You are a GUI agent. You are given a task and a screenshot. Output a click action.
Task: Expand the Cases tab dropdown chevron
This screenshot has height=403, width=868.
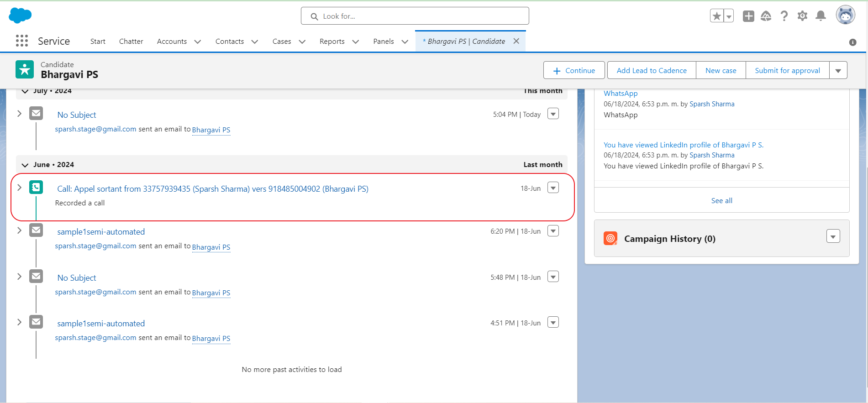pyautogui.click(x=302, y=42)
